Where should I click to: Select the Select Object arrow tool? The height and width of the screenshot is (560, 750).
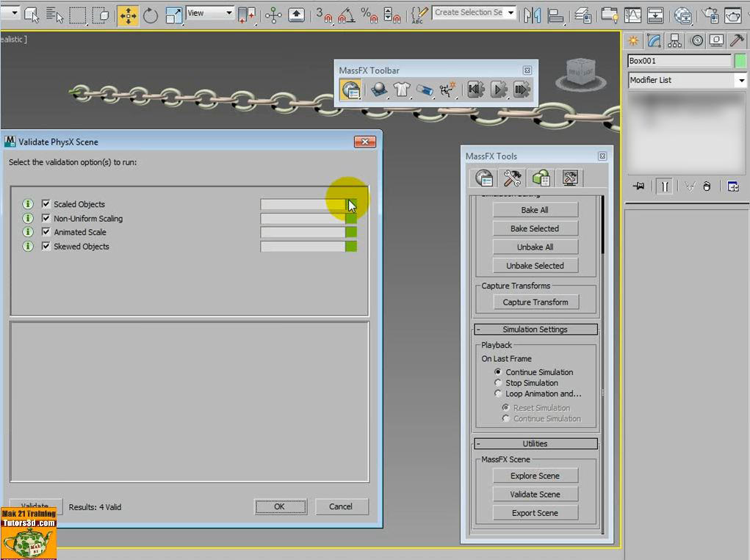(32, 15)
